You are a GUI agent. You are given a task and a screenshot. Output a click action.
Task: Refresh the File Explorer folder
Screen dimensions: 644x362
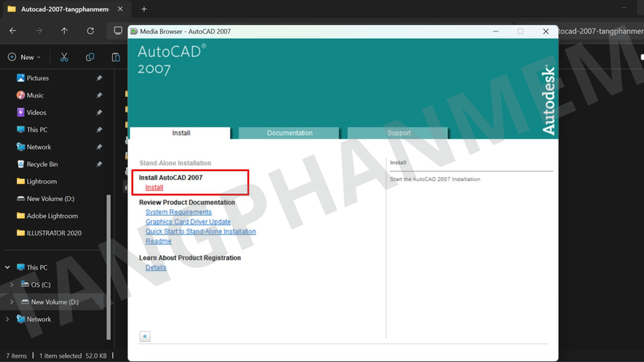coord(91,31)
